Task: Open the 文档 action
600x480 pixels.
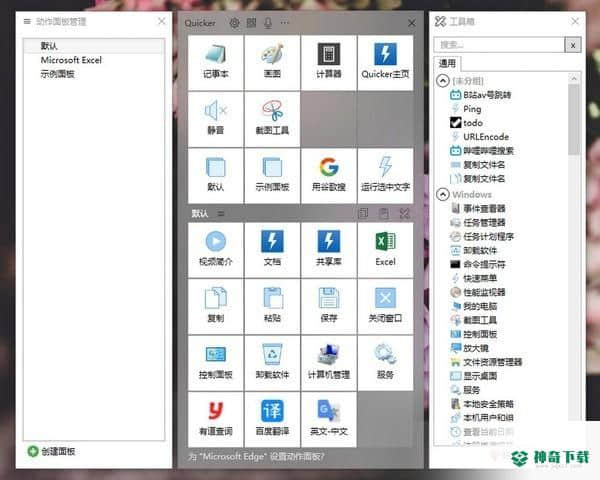Action: [x=272, y=250]
